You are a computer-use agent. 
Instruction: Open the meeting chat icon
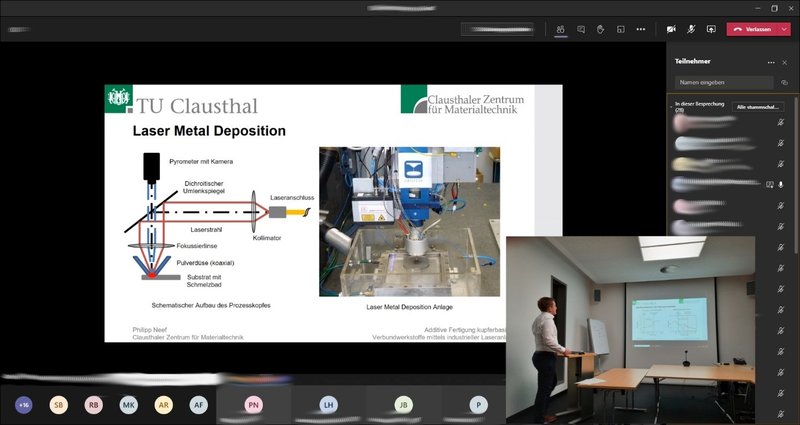click(x=581, y=29)
